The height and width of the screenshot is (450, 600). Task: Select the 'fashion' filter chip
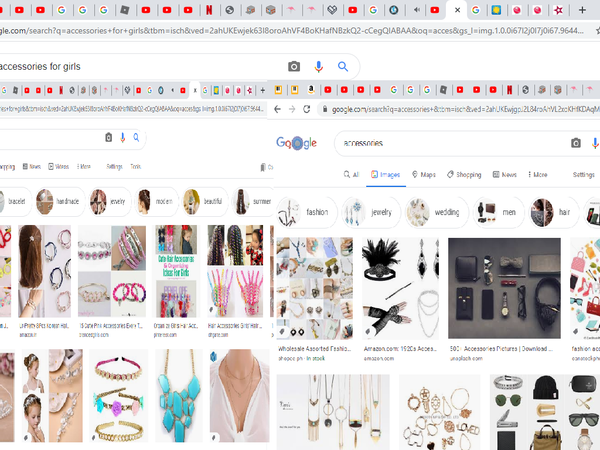coord(307,212)
